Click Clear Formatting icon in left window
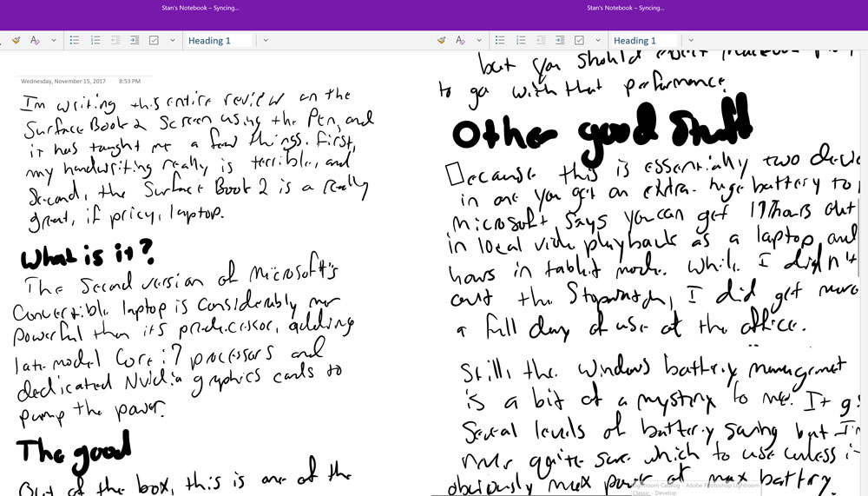The height and width of the screenshot is (496, 868). (x=36, y=40)
